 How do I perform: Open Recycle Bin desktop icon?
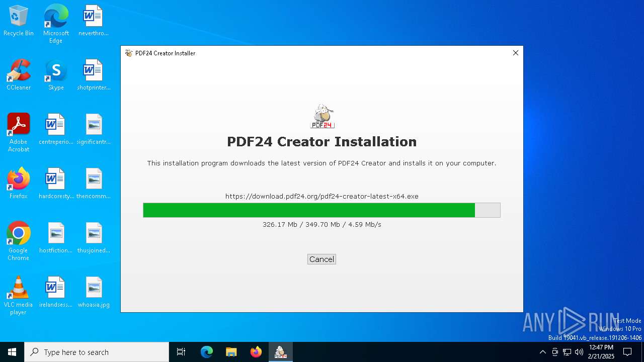[x=19, y=21]
